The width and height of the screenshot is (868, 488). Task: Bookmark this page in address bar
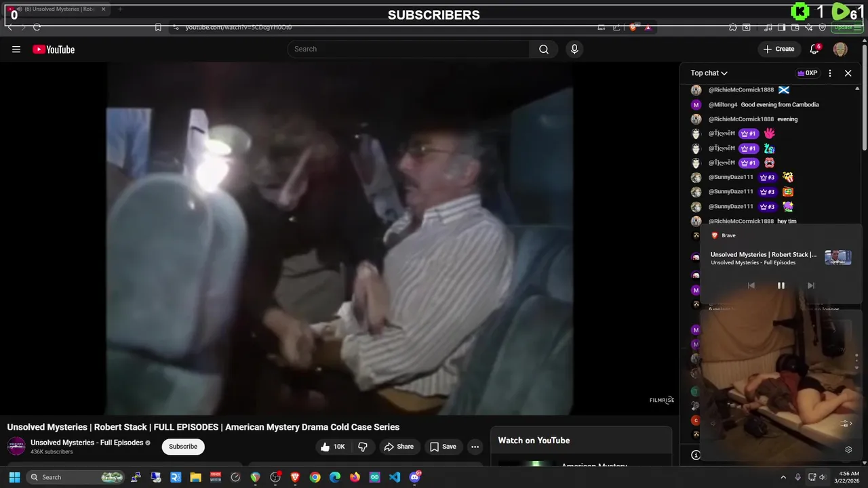click(x=158, y=27)
